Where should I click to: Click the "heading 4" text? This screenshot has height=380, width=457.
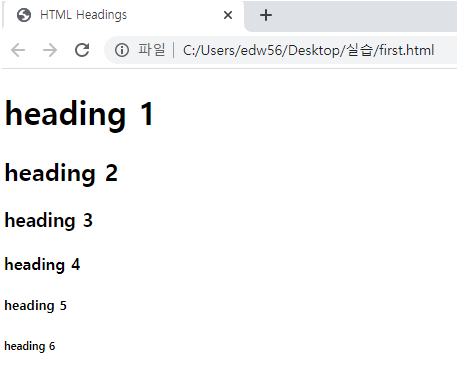pyautogui.click(x=42, y=265)
